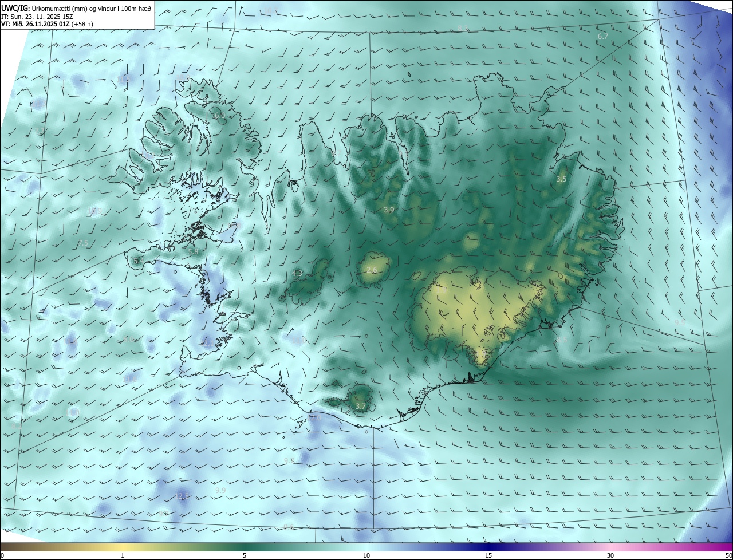Click the valid time 'VT: Mið. 26.11.2025 01Z (+58 h)'

click(x=47, y=24)
